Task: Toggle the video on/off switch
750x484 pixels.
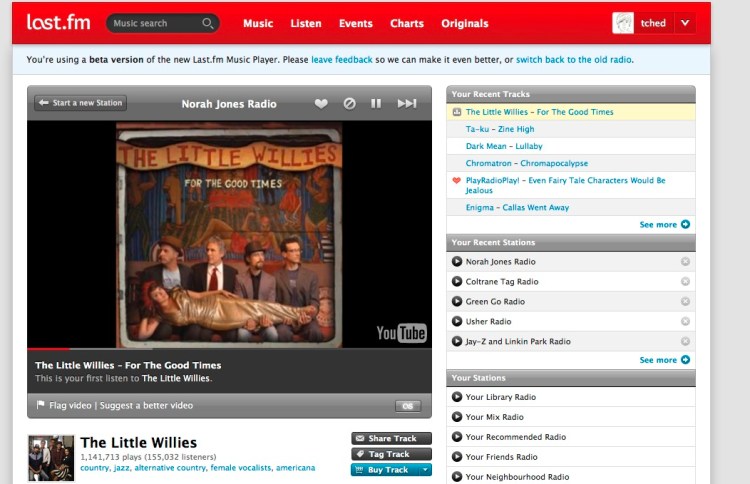Action: [x=408, y=406]
